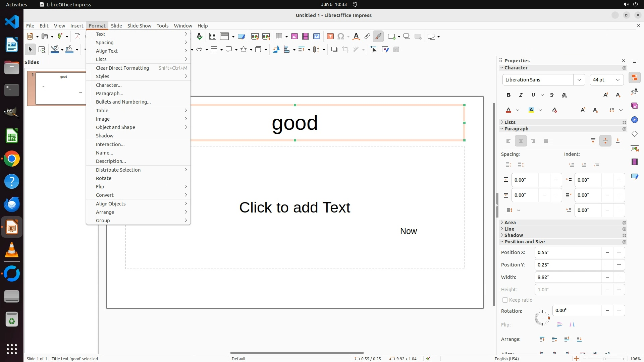
Task: Open the sidebar Gallery panel icon
Action: pyautogui.click(x=635, y=106)
